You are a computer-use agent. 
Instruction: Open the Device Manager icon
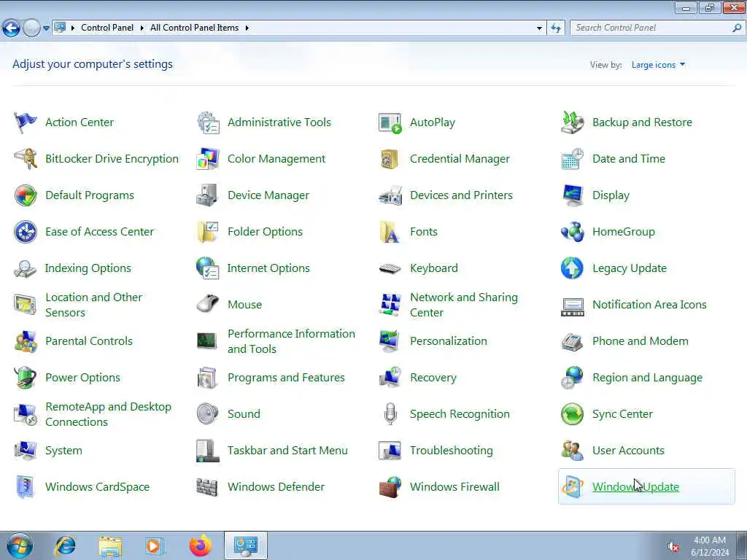tap(208, 195)
